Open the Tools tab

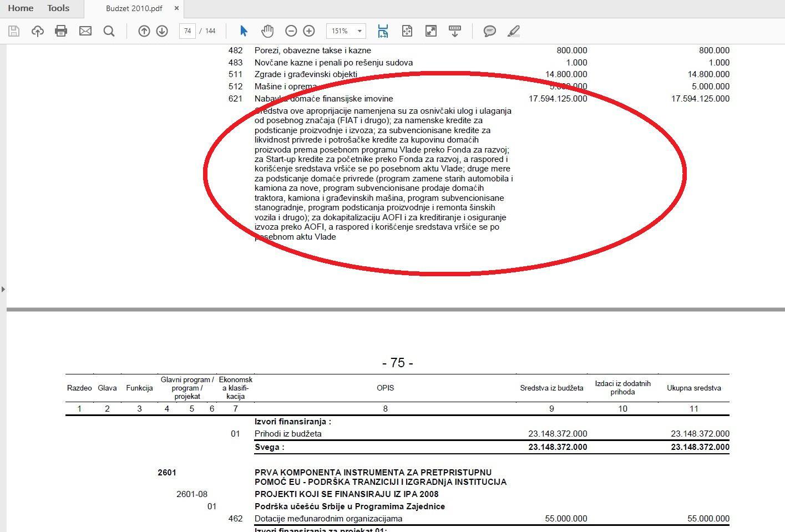58,8
